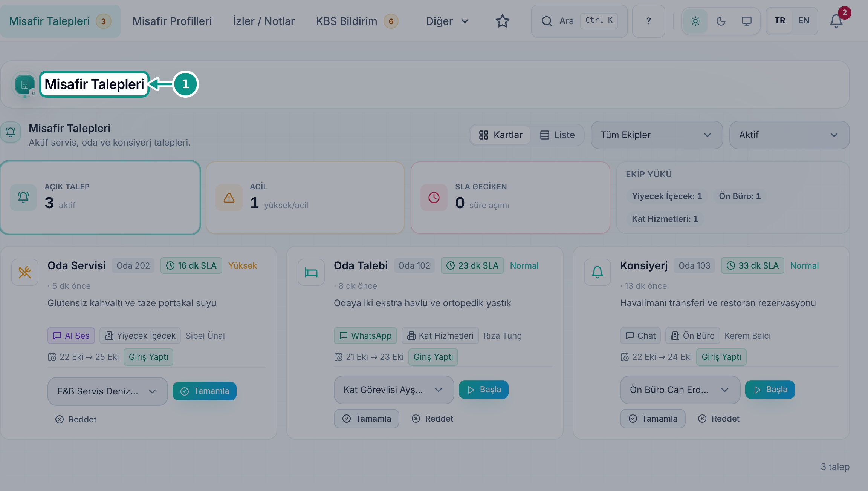Open Ön Büro Can Erd assignee dropdown
The height and width of the screenshot is (491, 868).
[680, 390]
